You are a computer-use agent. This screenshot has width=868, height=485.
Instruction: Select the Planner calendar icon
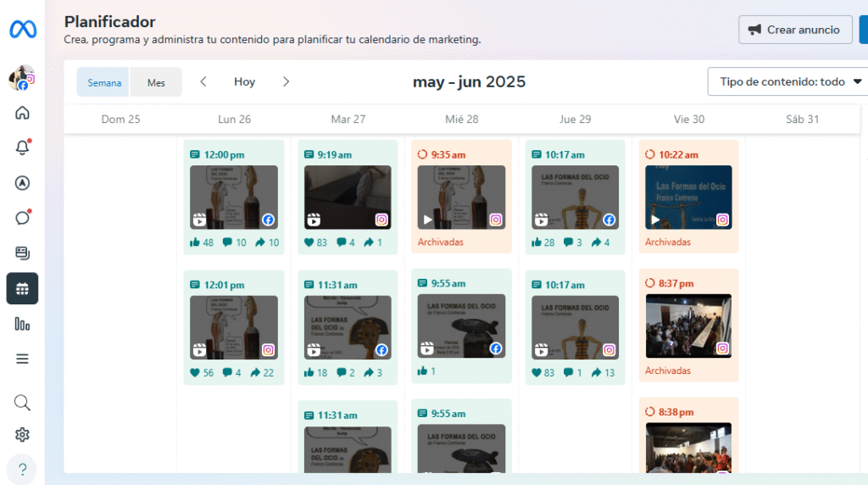(x=22, y=288)
